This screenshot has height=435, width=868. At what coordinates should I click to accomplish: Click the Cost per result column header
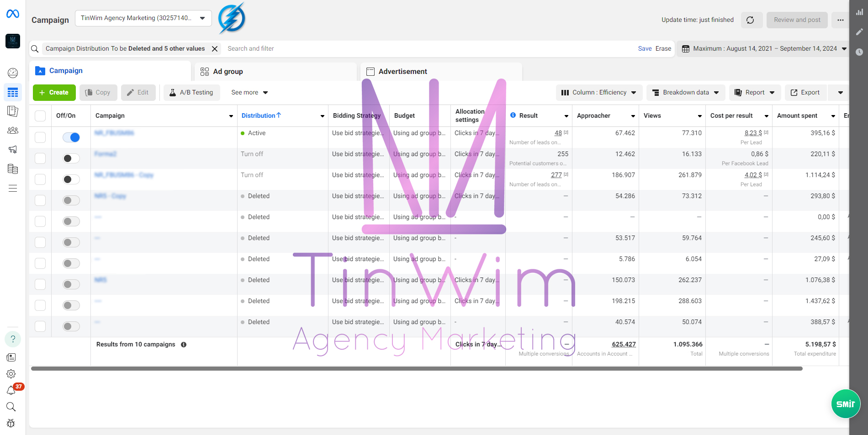coord(731,115)
